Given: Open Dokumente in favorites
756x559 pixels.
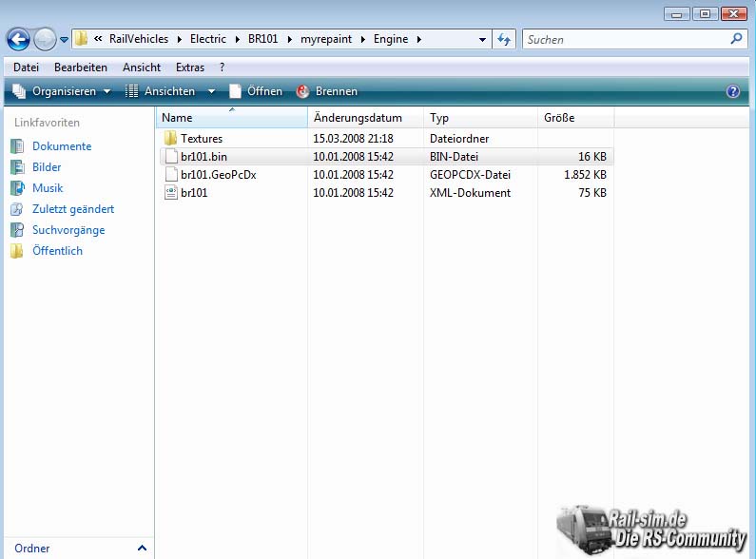Looking at the screenshot, I should 62,146.
